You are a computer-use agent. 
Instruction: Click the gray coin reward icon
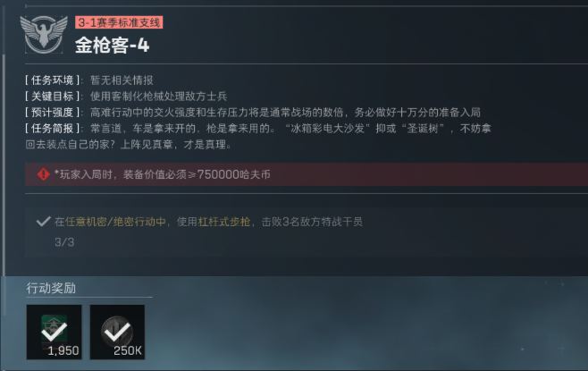pos(117,331)
